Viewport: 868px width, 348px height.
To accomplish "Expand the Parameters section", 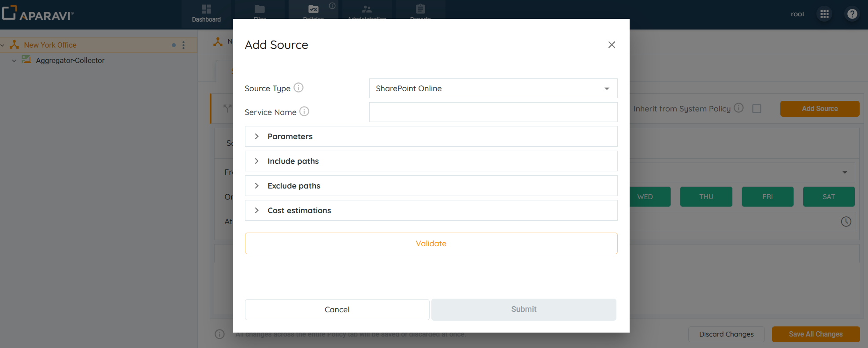I will coord(290,137).
